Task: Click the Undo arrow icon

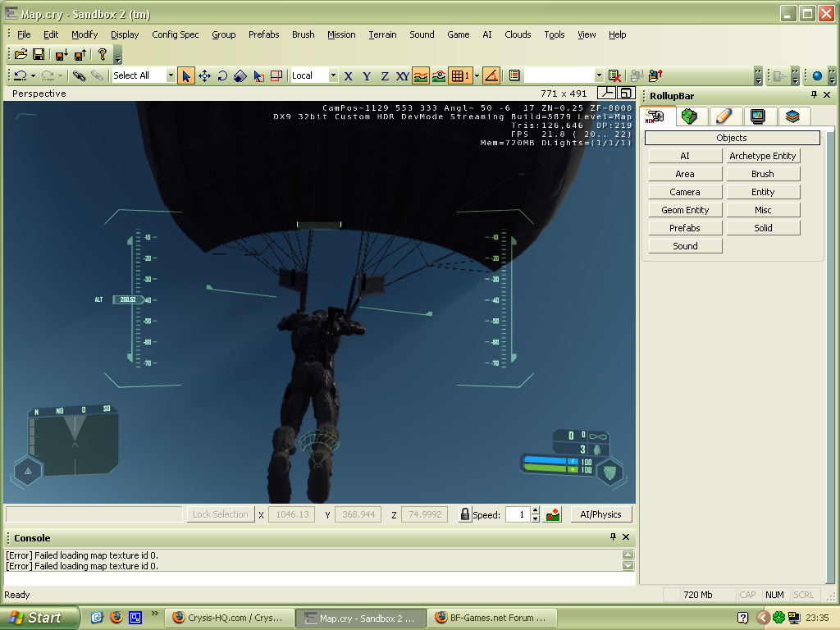Action: tap(21, 76)
